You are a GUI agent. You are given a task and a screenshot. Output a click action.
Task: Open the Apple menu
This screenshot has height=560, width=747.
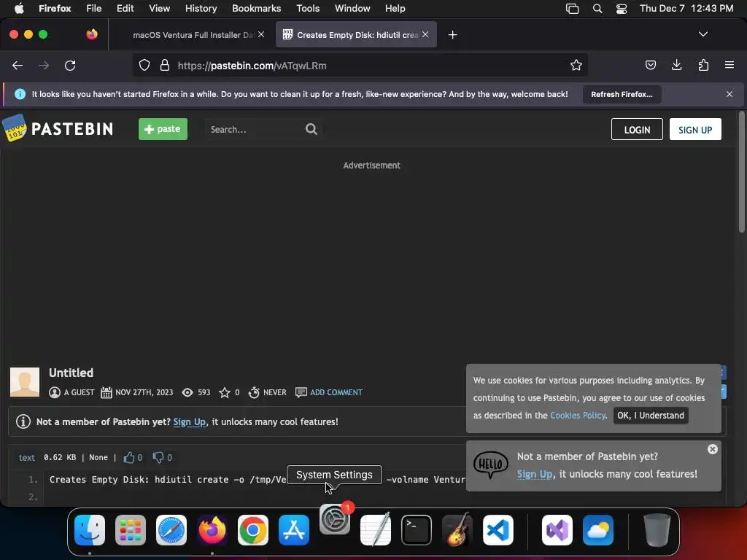click(19, 9)
